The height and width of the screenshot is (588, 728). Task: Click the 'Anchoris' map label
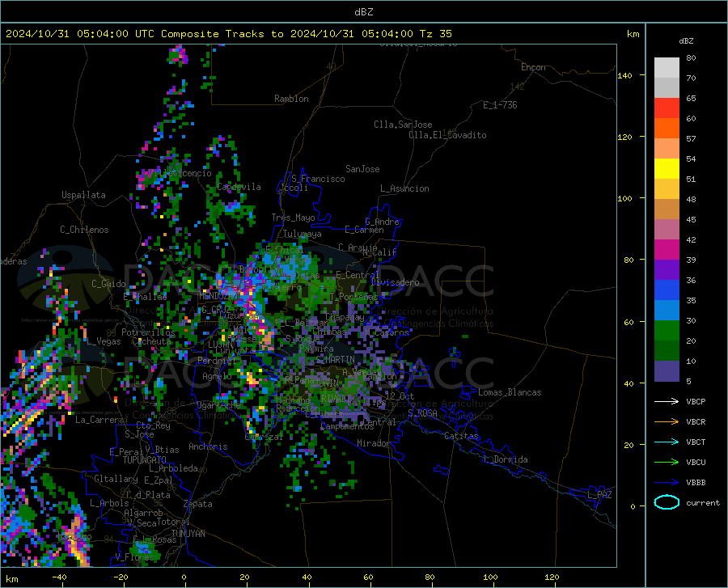208,446
